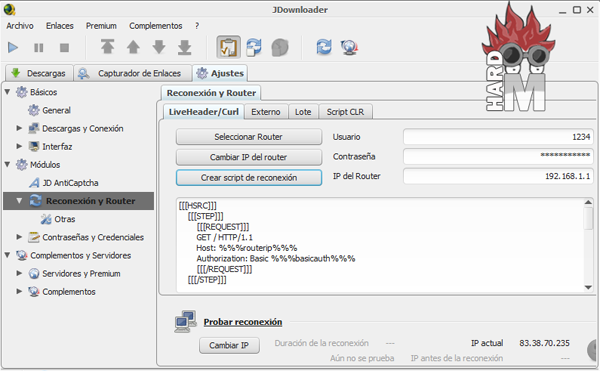The height and width of the screenshot is (371, 600).
Task: Open the ? help menu
Action: (197, 26)
